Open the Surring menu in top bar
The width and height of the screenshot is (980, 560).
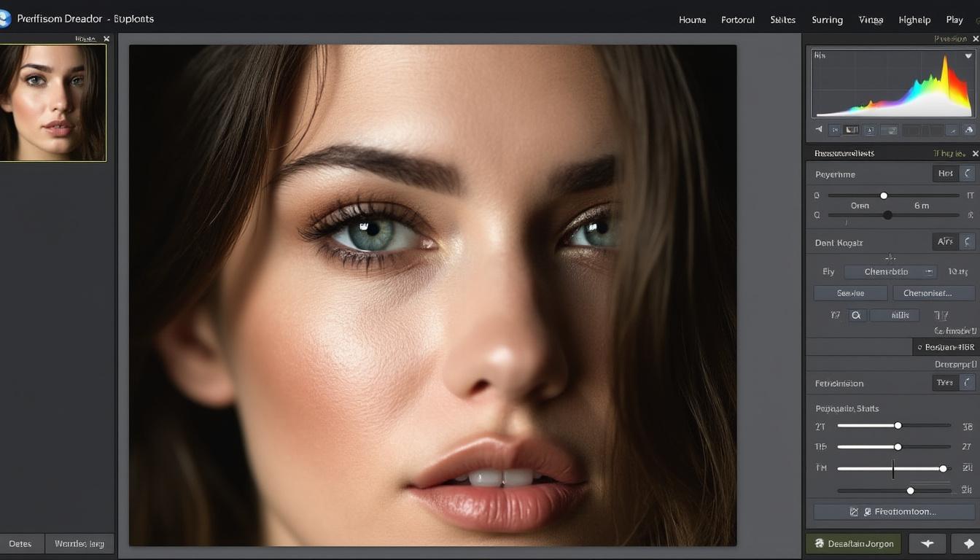tap(827, 20)
